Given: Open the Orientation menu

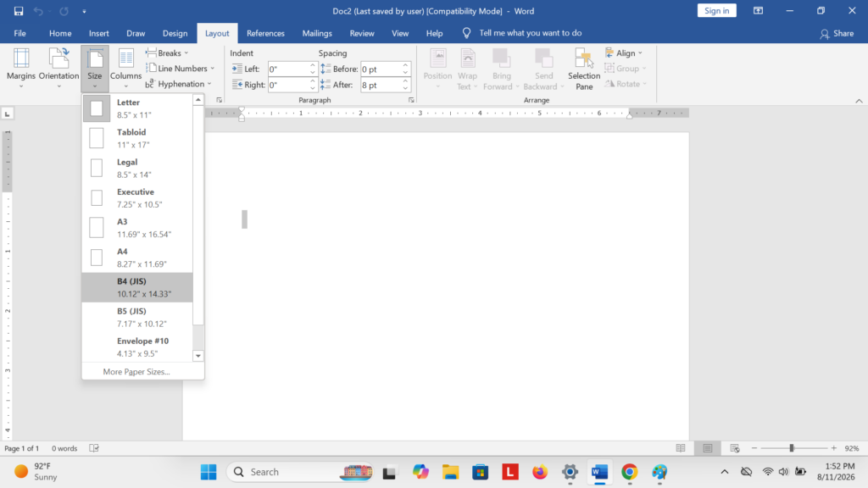Looking at the screenshot, I should [58, 68].
